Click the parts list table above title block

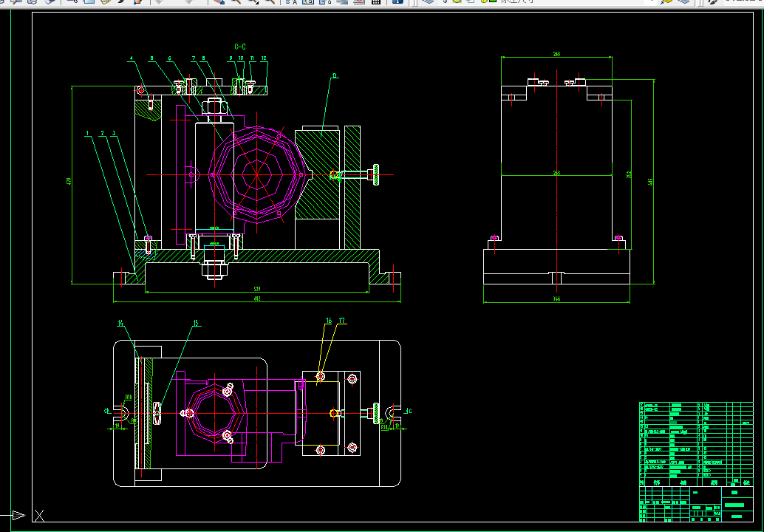(x=696, y=444)
